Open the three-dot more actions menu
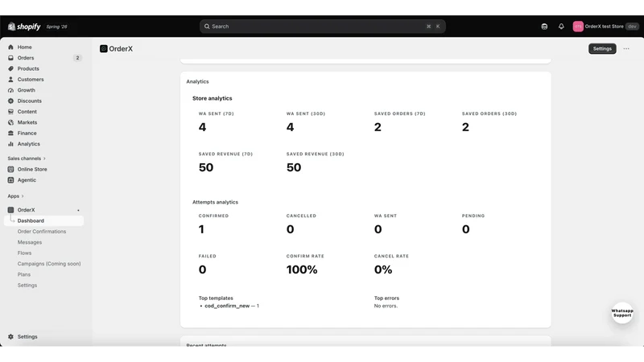The image size is (644, 362). (626, 48)
